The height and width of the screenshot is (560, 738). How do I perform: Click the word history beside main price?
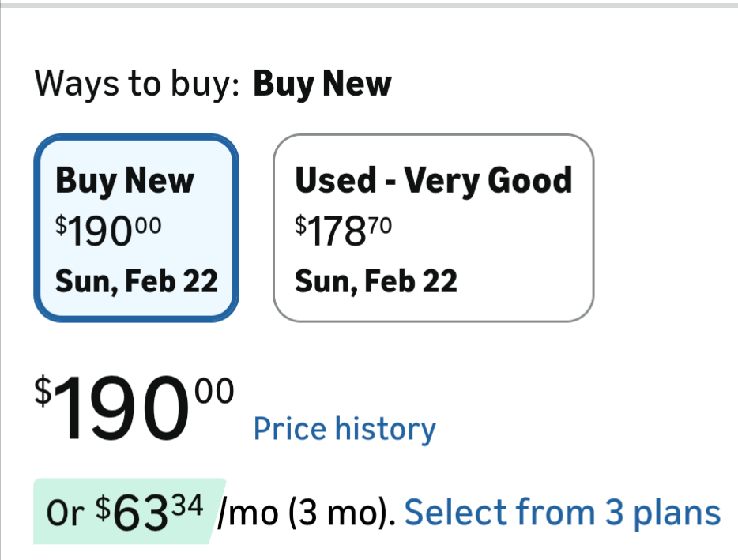(x=385, y=429)
